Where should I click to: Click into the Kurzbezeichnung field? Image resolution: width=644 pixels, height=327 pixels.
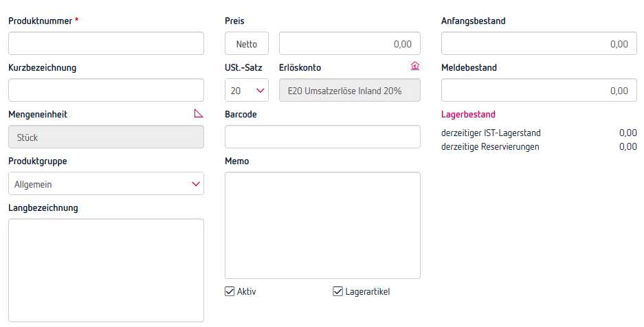(106, 90)
